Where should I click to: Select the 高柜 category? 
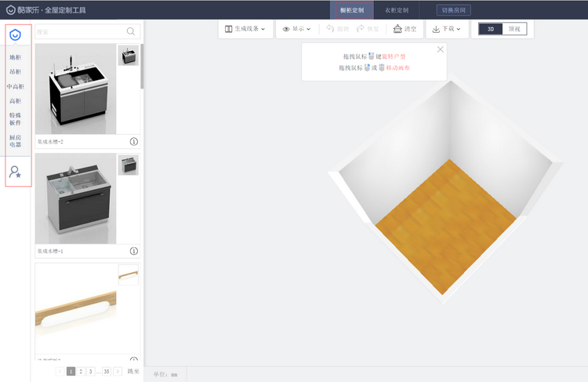[x=16, y=101]
